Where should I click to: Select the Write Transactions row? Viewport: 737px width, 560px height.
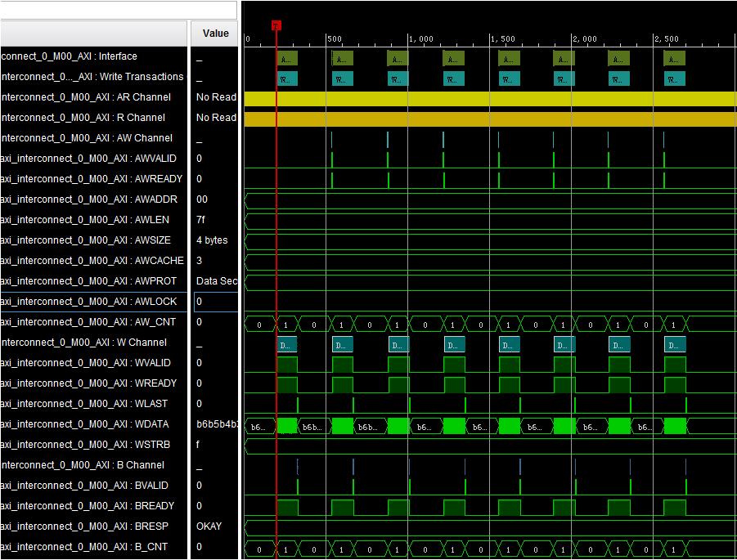pyautogui.click(x=94, y=77)
